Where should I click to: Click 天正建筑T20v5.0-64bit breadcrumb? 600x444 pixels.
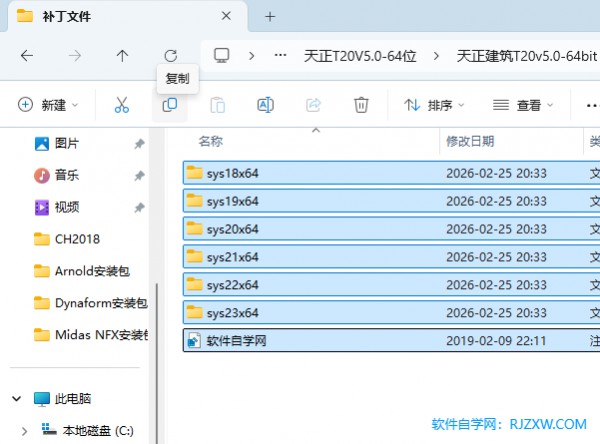tap(527, 56)
